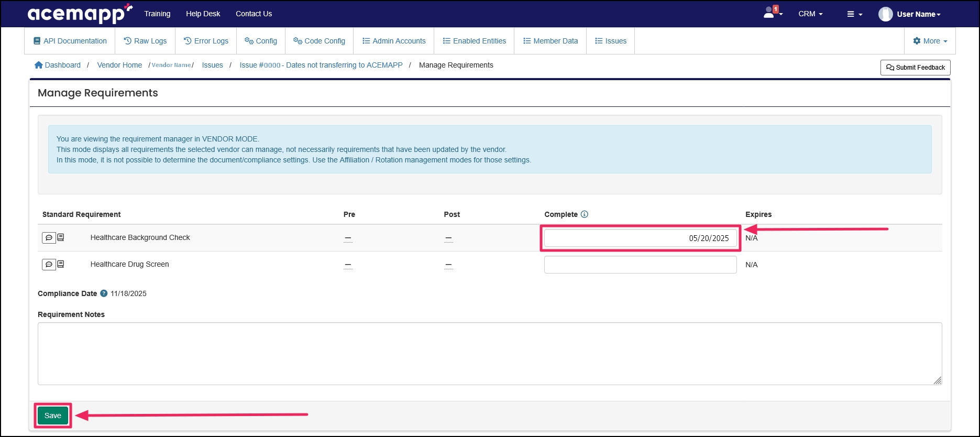Open the User Name account menu
Screen dimensions: 980x437
point(919,14)
